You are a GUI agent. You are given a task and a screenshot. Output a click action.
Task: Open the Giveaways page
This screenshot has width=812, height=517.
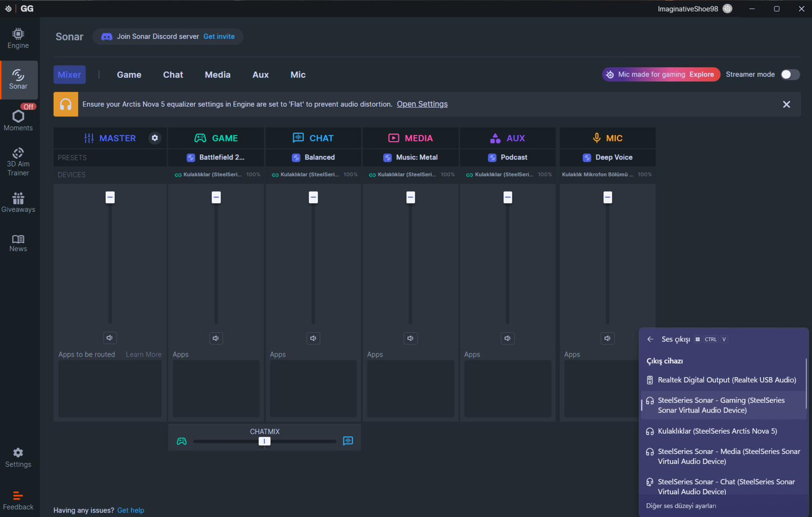(18, 202)
